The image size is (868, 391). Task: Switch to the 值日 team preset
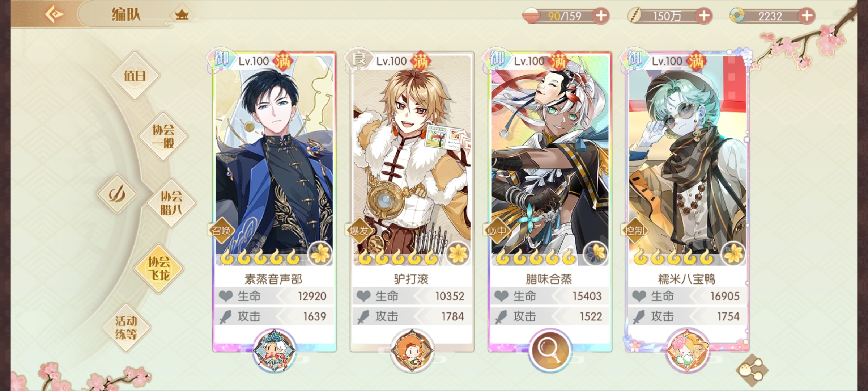(x=135, y=76)
